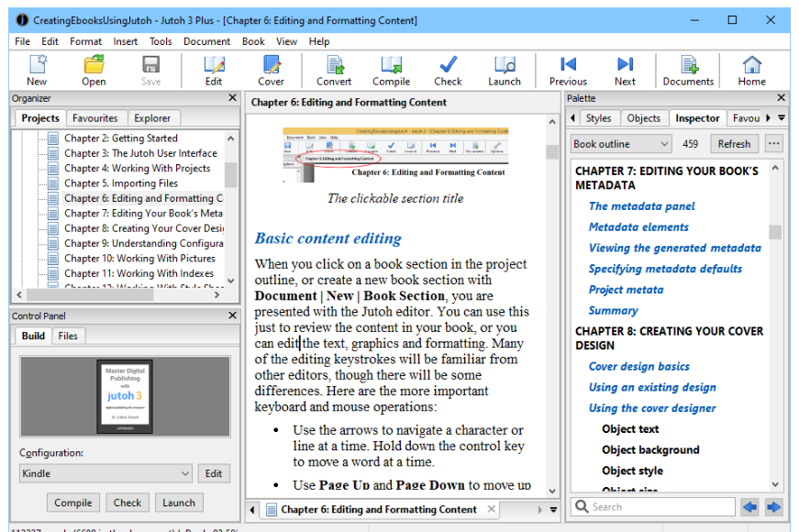Open the Book outline dropdown
Image resolution: width=799 pixels, height=532 pixels.
pyautogui.click(x=620, y=144)
